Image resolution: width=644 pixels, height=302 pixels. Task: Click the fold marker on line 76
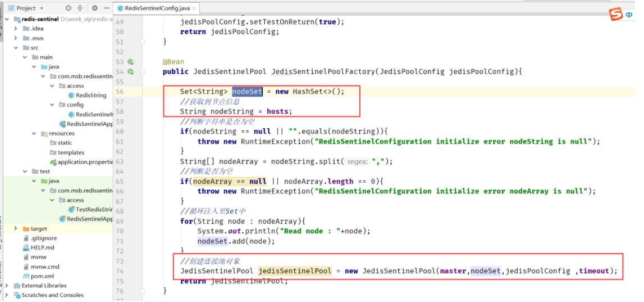point(141,291)
